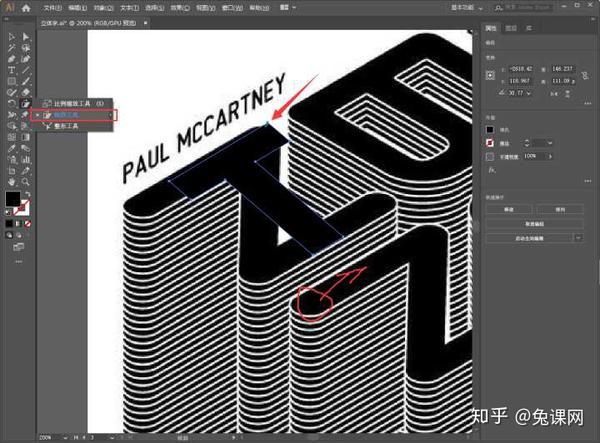The height and width of the screenshot is (443, 600).
Task: Select the Type tool
Action: pos(11,70)
